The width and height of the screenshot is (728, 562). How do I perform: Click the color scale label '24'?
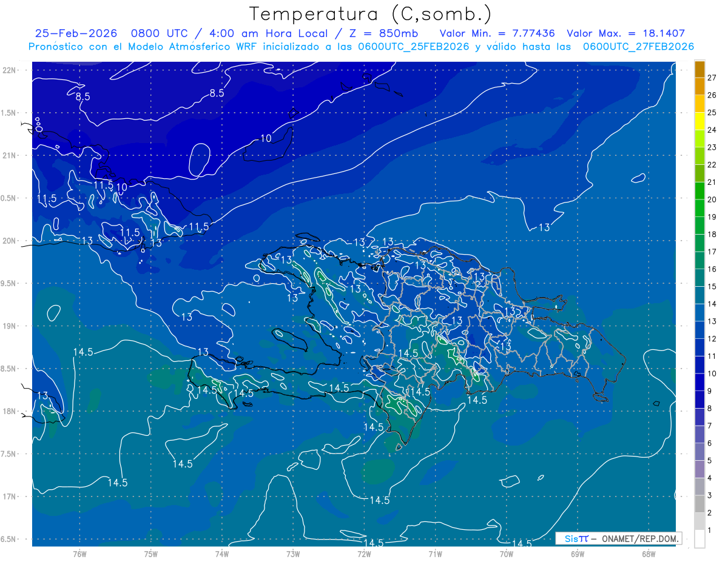[712, 130]
